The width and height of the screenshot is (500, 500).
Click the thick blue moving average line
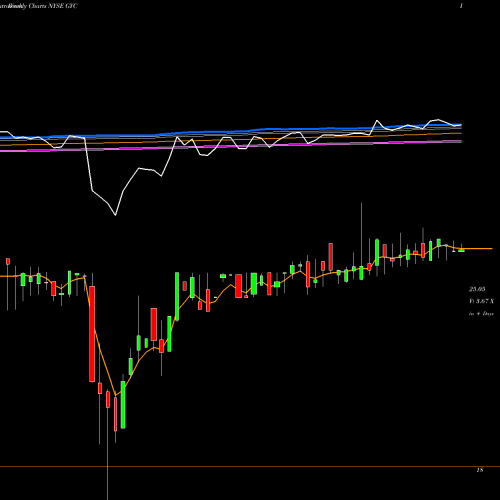(231, 132)
